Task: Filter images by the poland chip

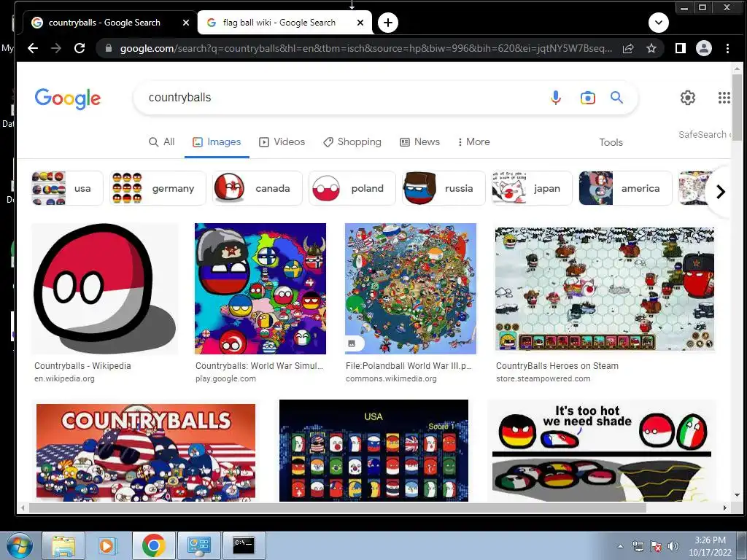Action: (x=352, y=188)
